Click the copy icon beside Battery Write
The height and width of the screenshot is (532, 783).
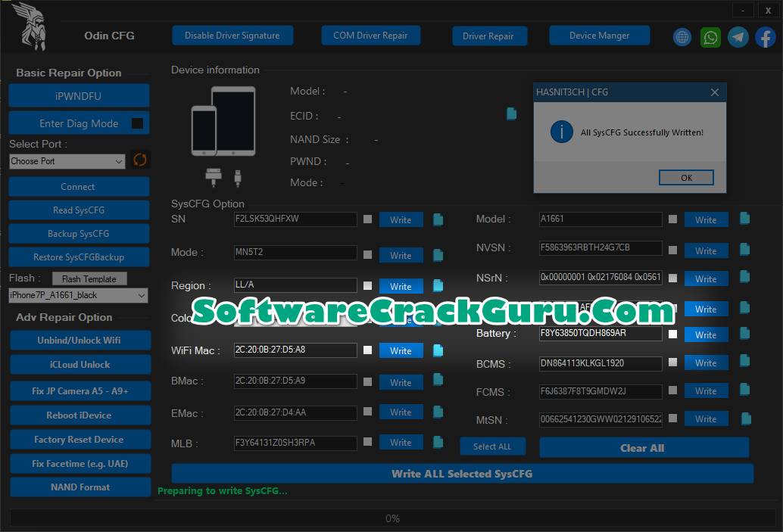[x=744, y=333]
